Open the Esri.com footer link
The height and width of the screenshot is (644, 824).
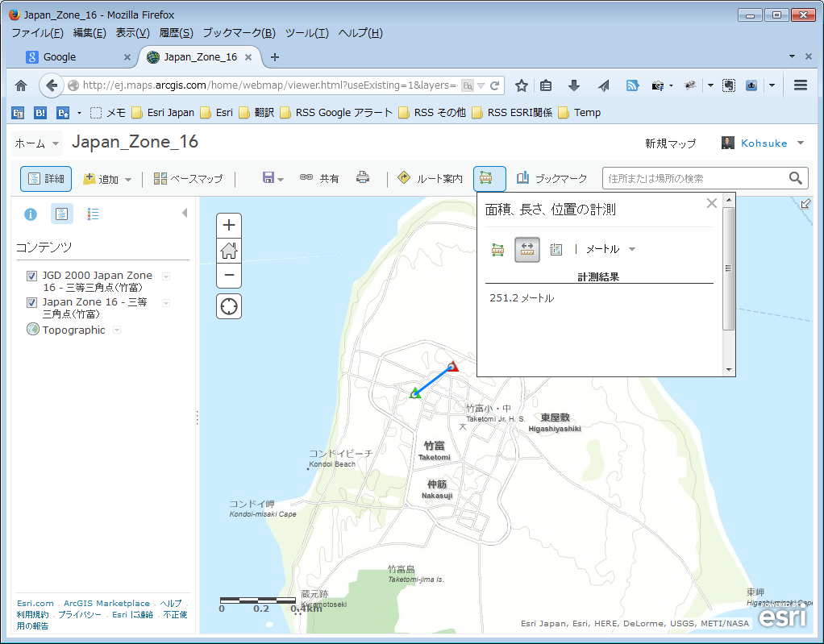point(35,603)
